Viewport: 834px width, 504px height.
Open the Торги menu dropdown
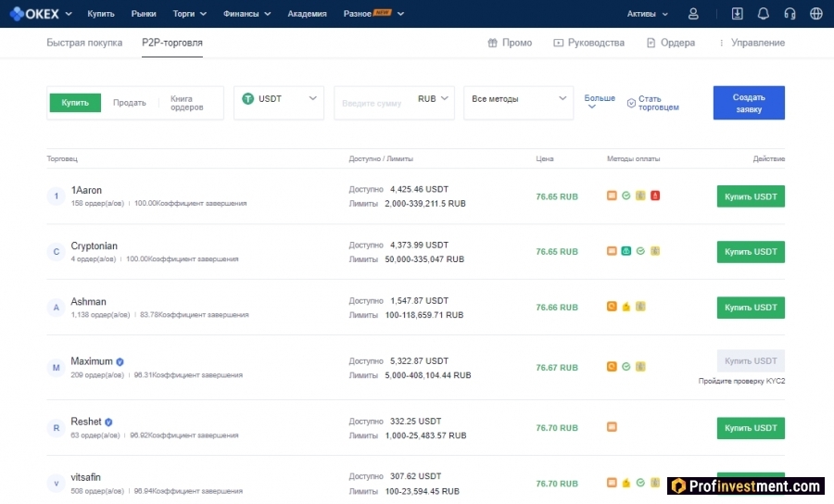click(x=189, y=14)
